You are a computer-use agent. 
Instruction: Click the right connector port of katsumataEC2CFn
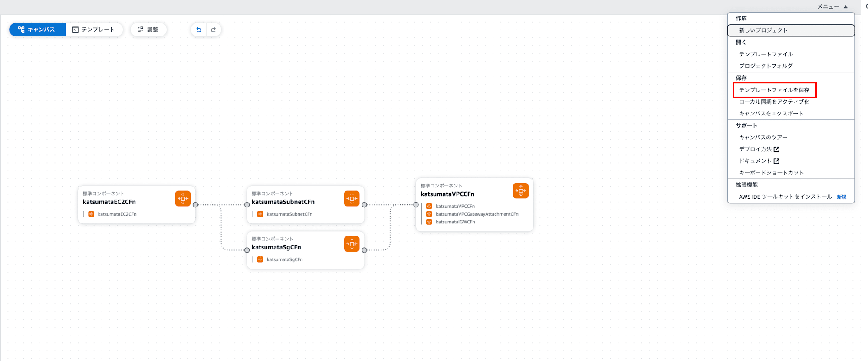(195, 205)
